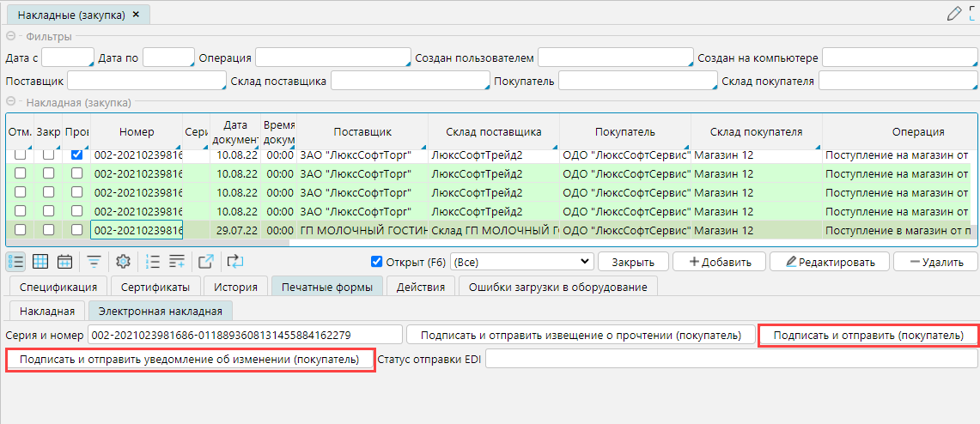The image size is (980, 424).
Task: Toggle the 'Открыт (F6)' checkbox
Action: tap(376, 262)
